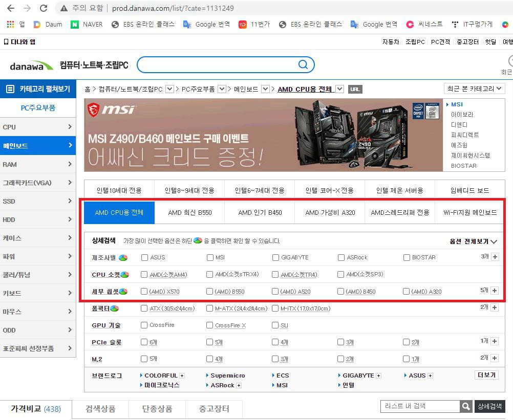
Task: Click the URL copy icon in breadcrumb
Action: (355, 89)
